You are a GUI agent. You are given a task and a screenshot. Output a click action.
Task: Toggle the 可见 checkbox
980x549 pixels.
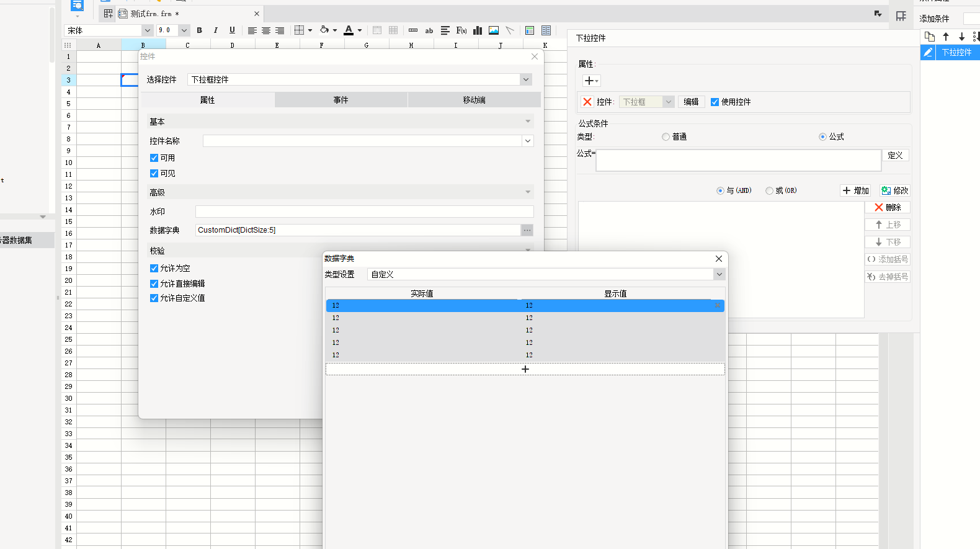tap(154, 174)
